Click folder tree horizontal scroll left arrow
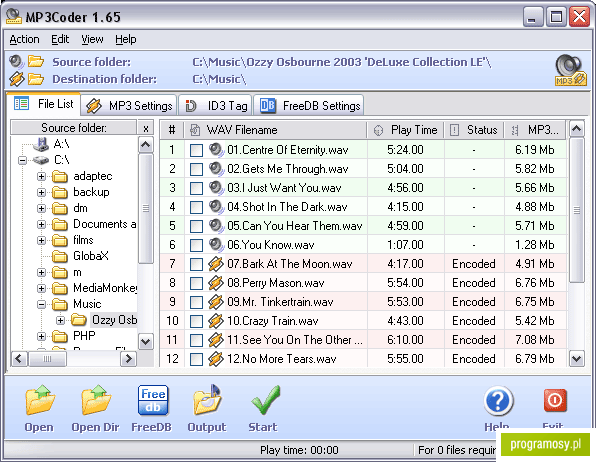Image resolution: width=596 pixels, height=462 pixels. click(x=19, y=359)
